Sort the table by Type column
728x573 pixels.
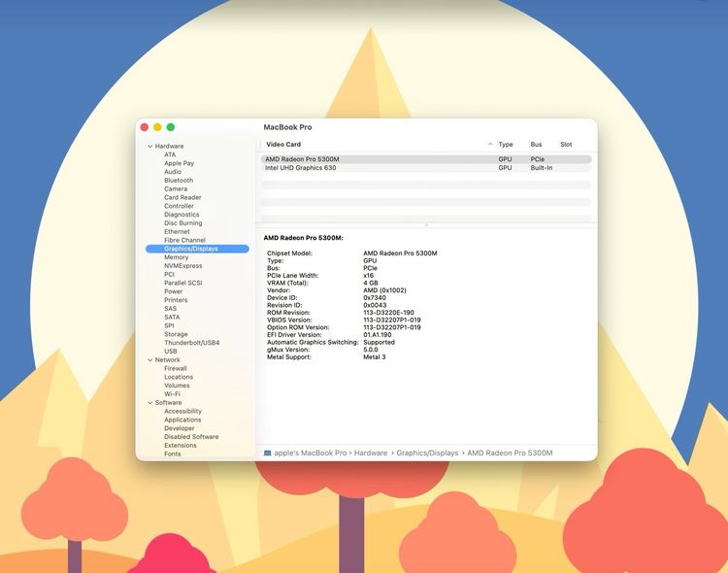coord(506,145)
